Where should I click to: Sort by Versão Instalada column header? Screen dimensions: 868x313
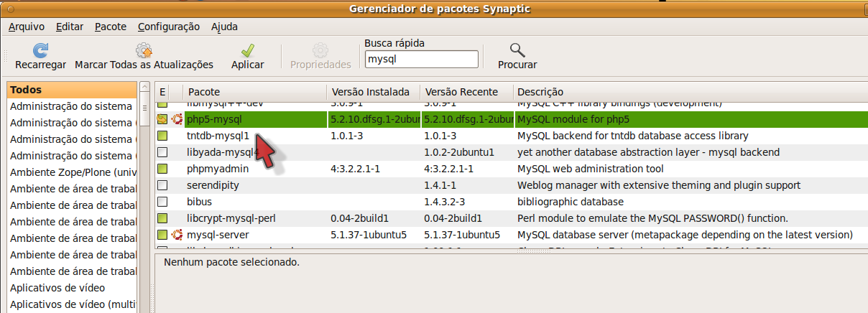click(x=374, y=92)
